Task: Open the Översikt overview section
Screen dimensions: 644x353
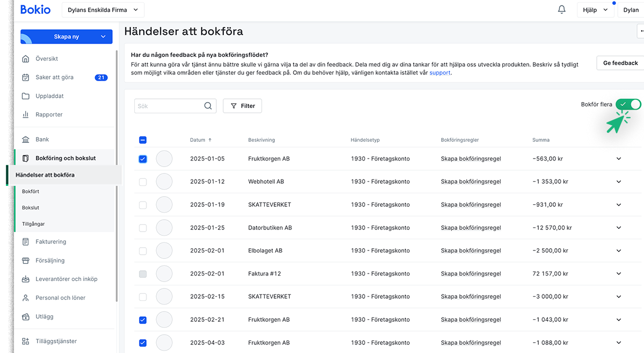Action: pos(46,58)
